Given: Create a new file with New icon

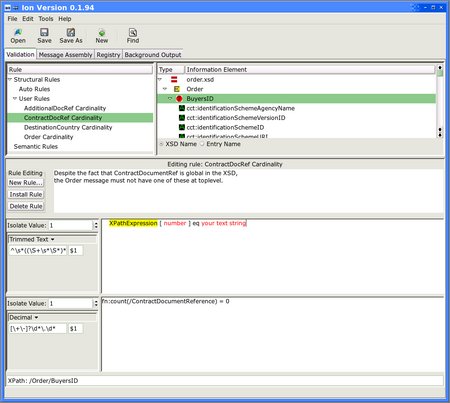Looking at the screenshot, I should pyautogui.click(x=102, y=33).
